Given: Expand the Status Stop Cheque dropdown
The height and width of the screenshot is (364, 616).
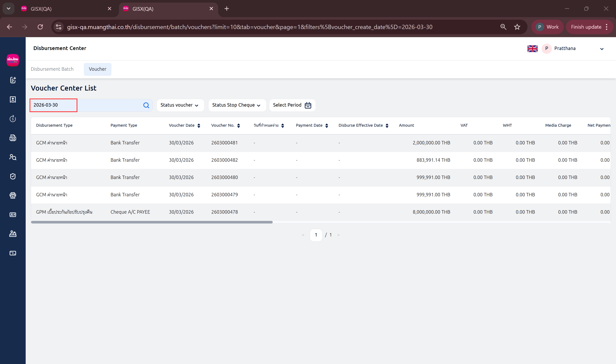Looking at the screenshot, I should point(237,105).
